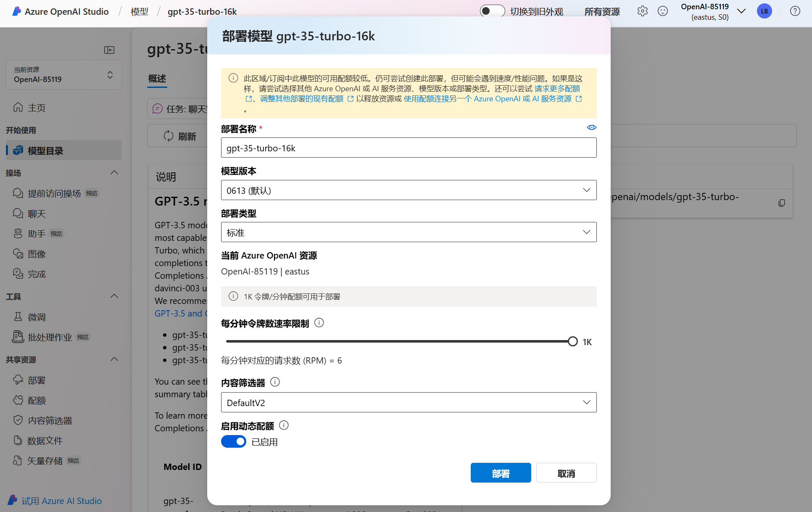The width and height of the screenshot is (812, 512).
Task: Click the 取消 button
Action: pyautogui.click(x=566, y=473)
